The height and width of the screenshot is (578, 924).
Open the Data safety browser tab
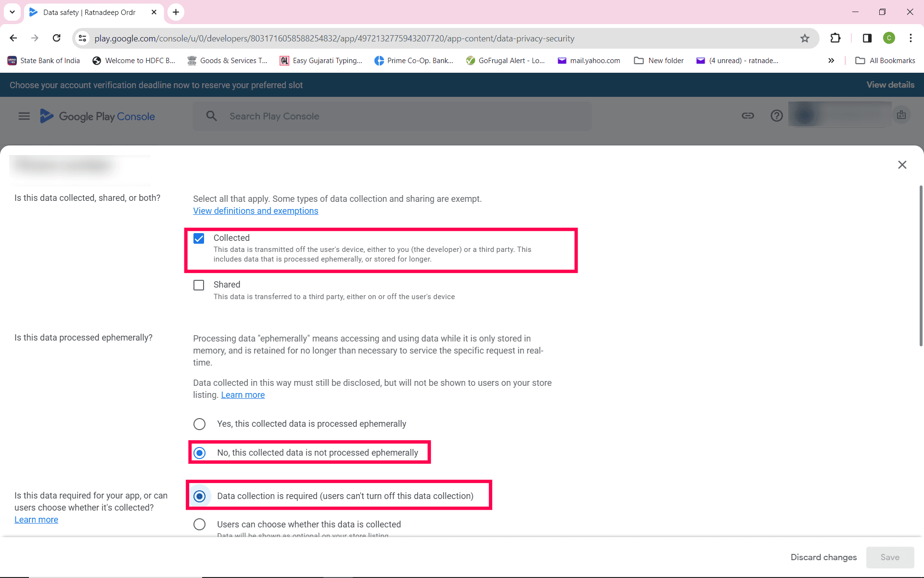(x=89, y=13)
